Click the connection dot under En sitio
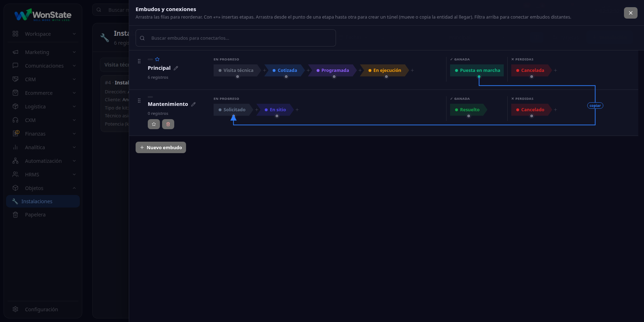Viewport: 644px width, 322px height. (277, 116)
